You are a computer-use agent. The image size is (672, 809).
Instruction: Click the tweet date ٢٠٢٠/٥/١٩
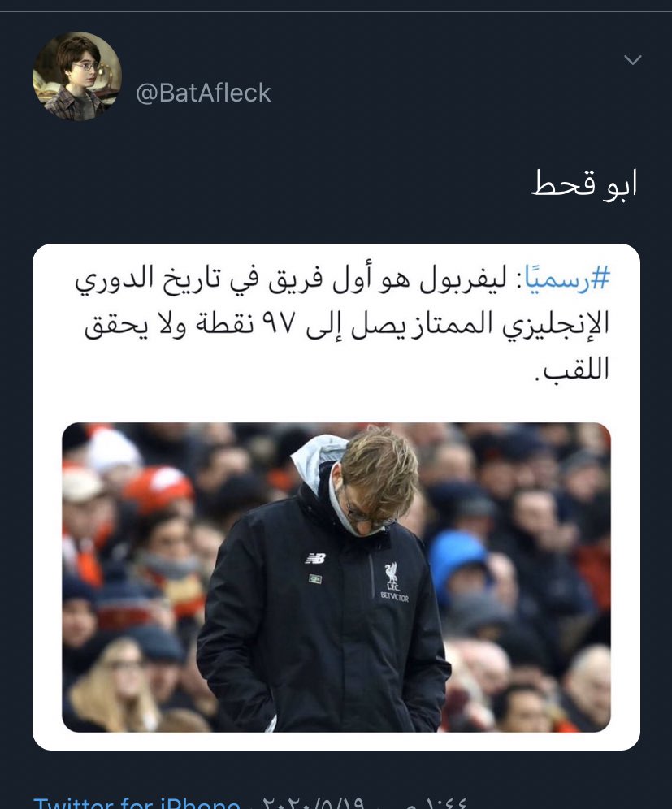click(x=314, y=803)
